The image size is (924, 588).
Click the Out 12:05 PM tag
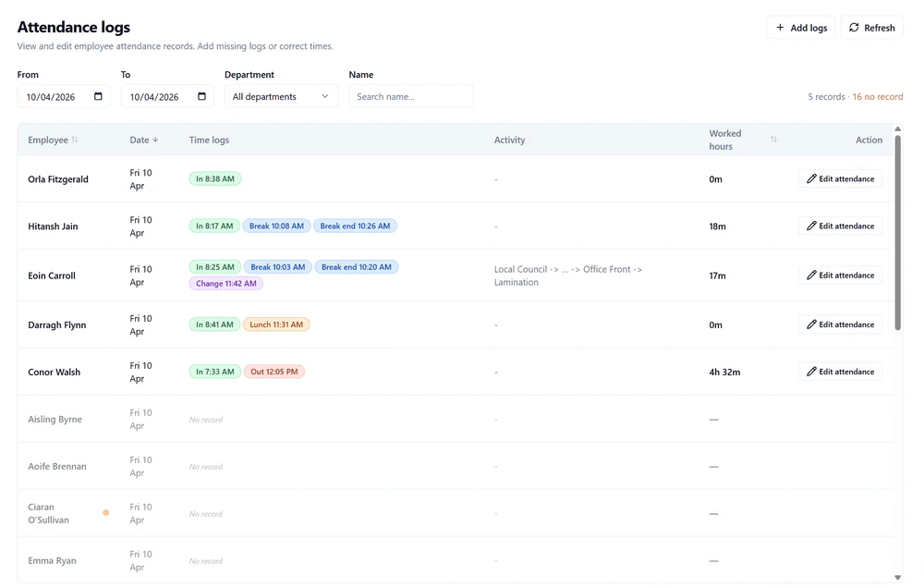274,372
